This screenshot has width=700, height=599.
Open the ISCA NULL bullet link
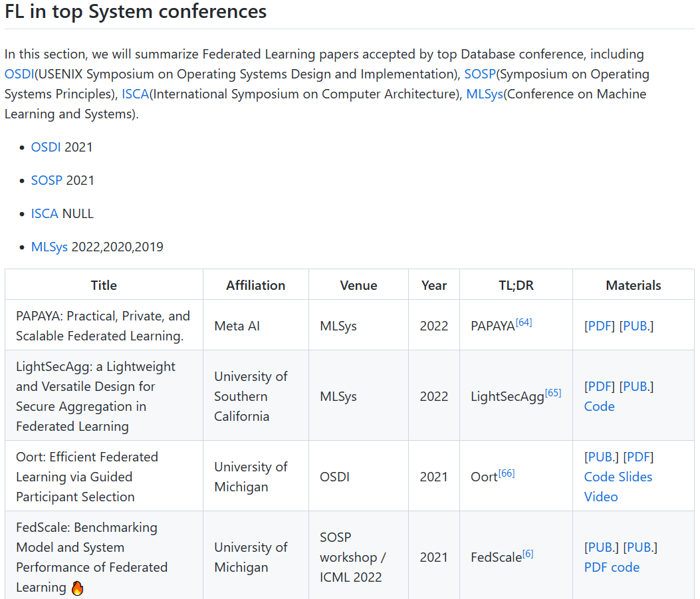click(45, 213)
